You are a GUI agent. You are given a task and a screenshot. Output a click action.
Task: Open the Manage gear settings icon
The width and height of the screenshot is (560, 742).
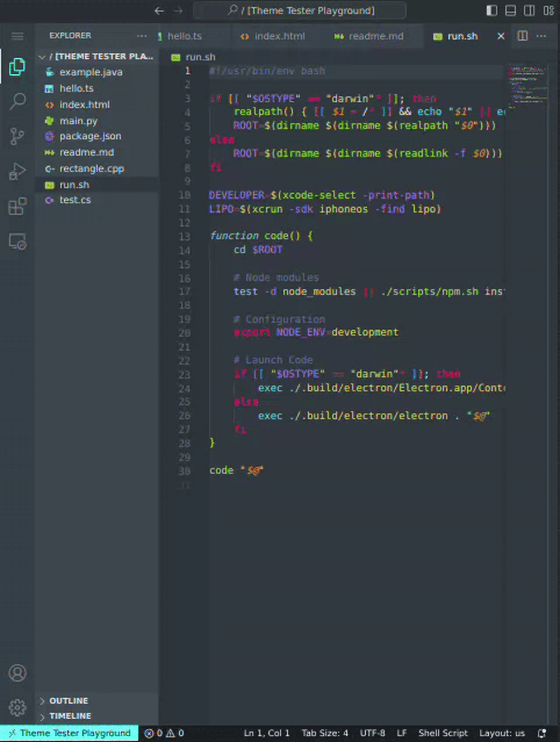tap(17, 707)
